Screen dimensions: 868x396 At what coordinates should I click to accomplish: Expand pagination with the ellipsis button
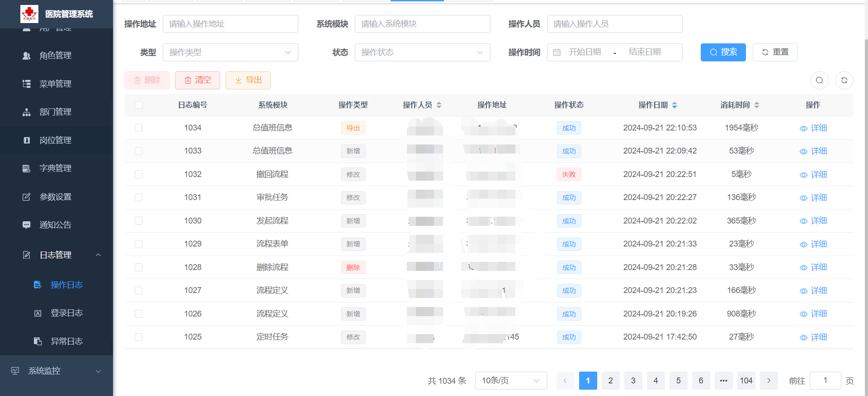[723, 381]
